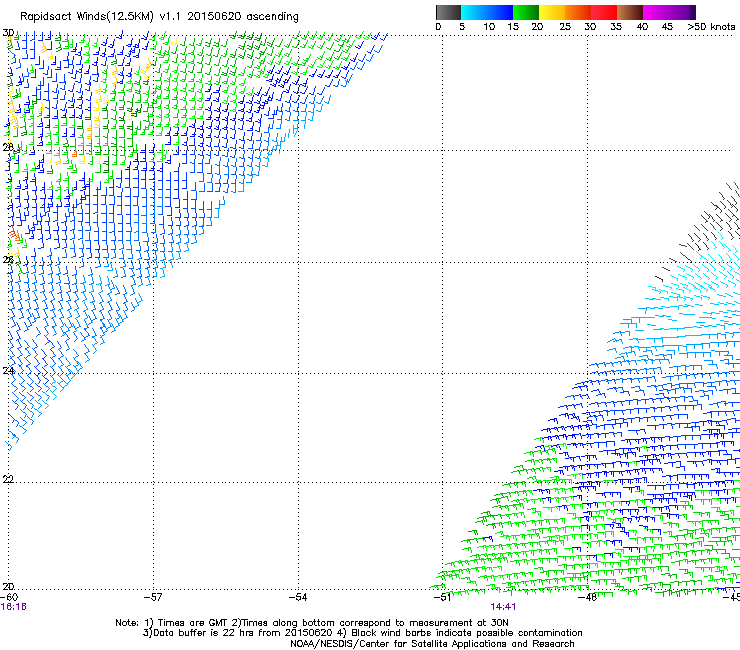740x650 pixels.
Task: Click the orange 25-30 knots color band
Action: coord(578,12)
